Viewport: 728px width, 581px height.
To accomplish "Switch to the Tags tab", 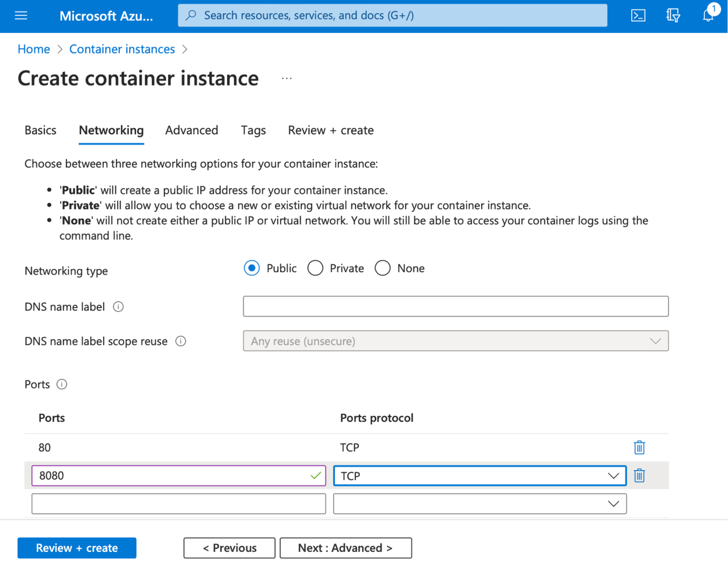I will tap(253, 130).
